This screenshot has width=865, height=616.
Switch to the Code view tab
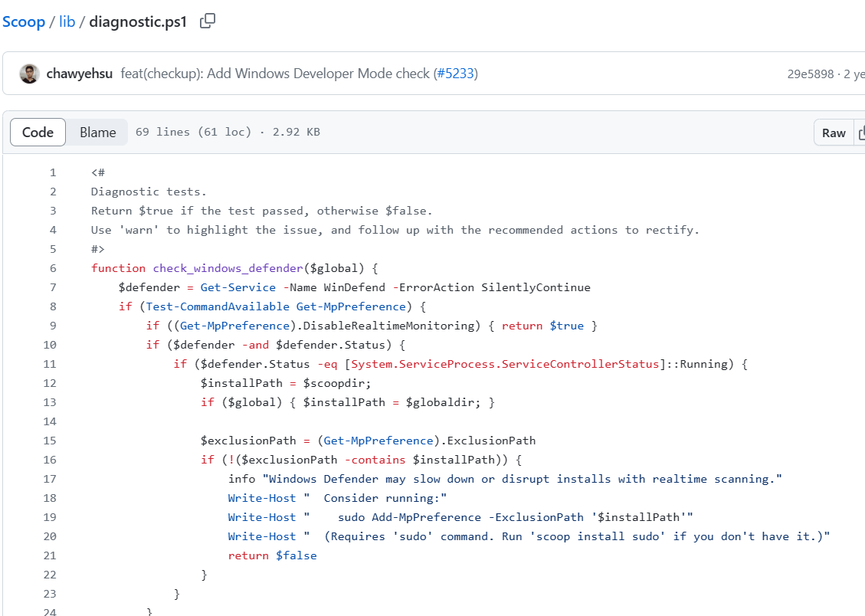click(x=38, y=133)
